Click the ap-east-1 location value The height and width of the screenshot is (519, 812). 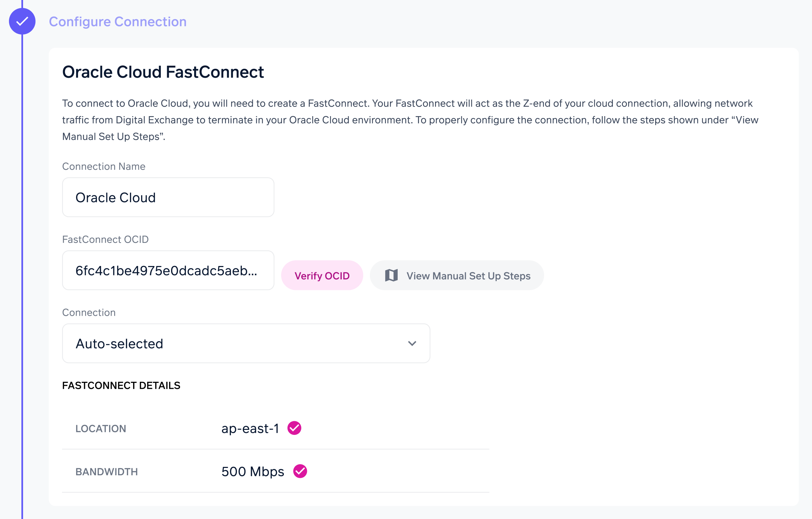tap(250, 428)
